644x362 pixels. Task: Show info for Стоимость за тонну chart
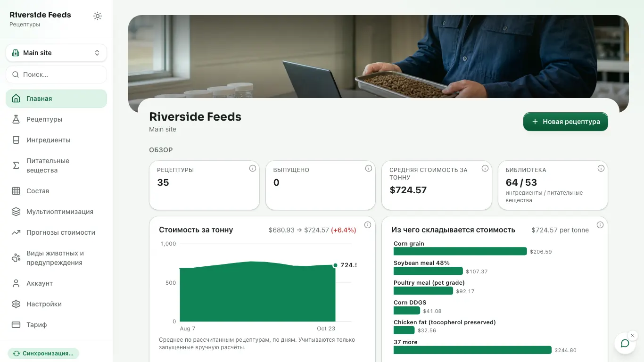(368, 225)
